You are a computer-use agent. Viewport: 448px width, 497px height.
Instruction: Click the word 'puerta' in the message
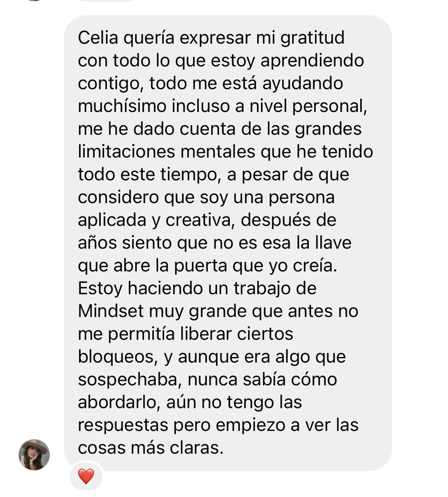coord(200,266)
